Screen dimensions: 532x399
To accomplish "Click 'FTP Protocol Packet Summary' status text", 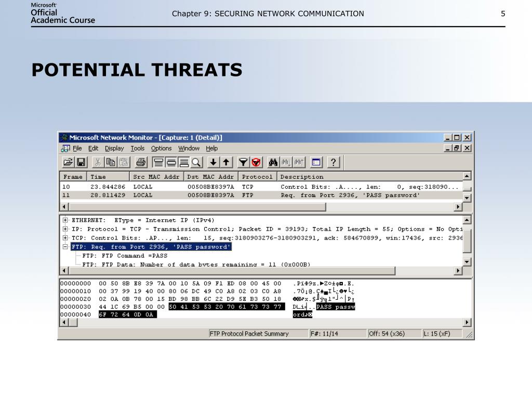I will coord(249,334).
